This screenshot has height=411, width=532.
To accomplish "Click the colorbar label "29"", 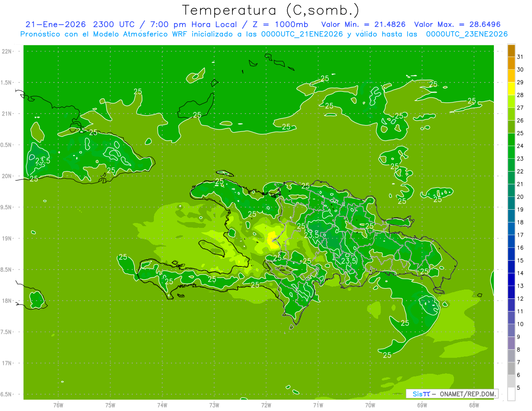I will (x=520, y=82).
